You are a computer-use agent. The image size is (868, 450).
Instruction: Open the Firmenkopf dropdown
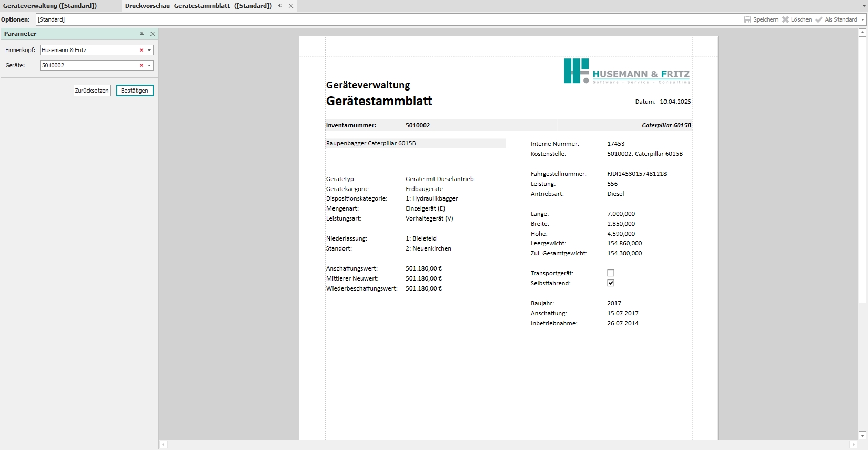click(149, 50)
